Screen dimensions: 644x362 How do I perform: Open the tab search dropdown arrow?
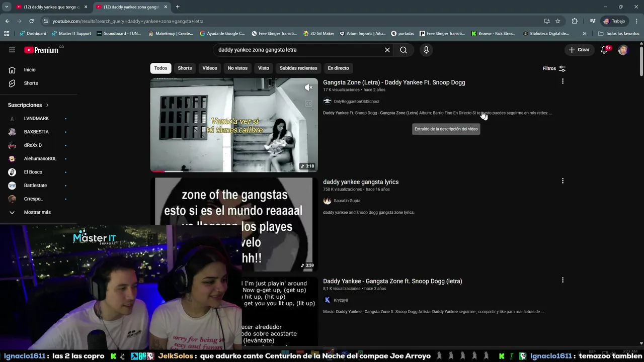[x=7, y=7]
